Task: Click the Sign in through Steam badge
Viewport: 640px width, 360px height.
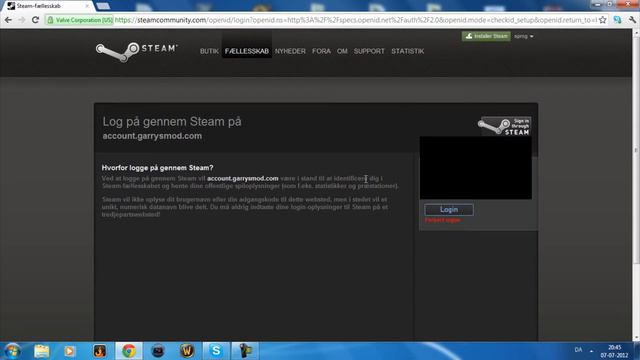Action: (x=504, y=126)
